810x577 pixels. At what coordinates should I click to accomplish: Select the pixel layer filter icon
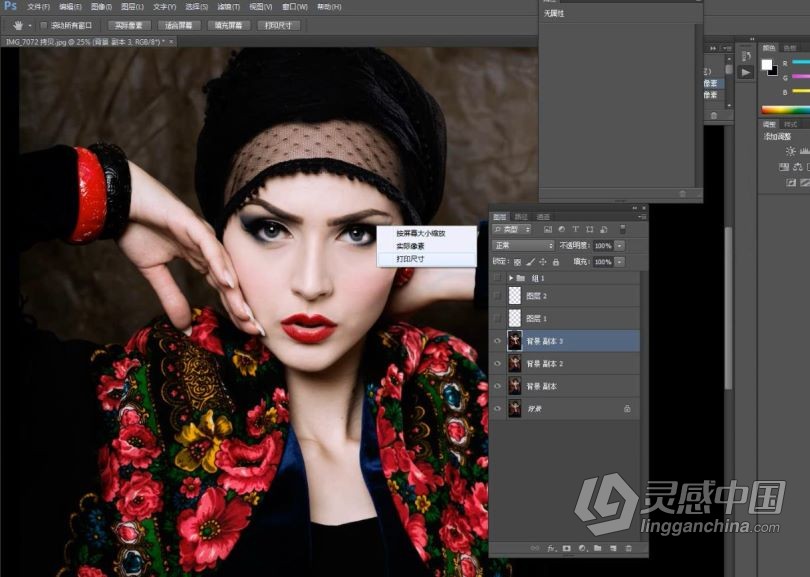(x=548, y=229)
